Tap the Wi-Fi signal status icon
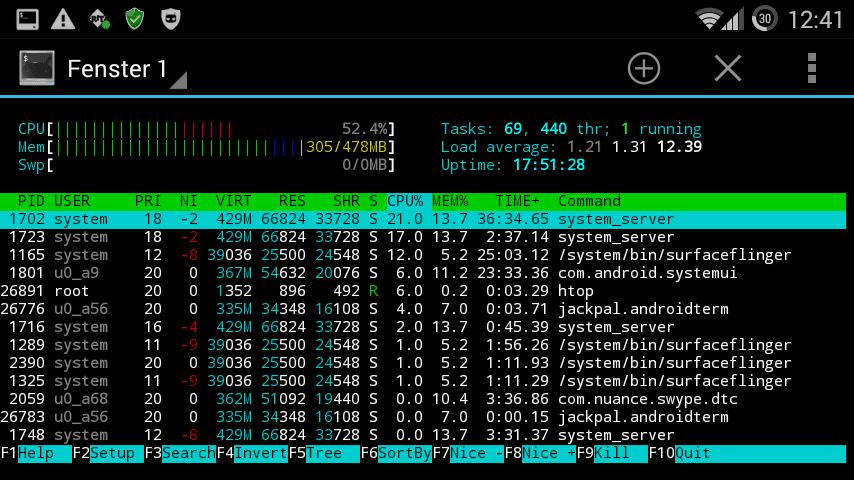 coord(708,20)
